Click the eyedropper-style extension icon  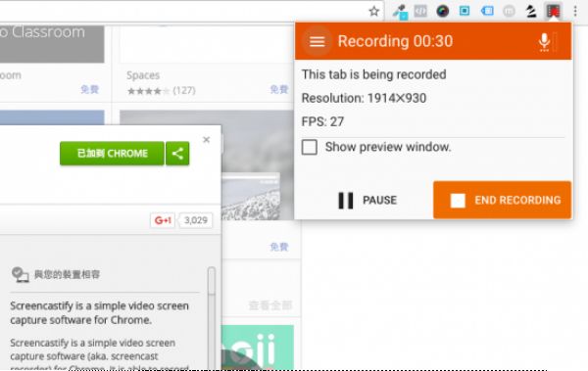[400, 12]
